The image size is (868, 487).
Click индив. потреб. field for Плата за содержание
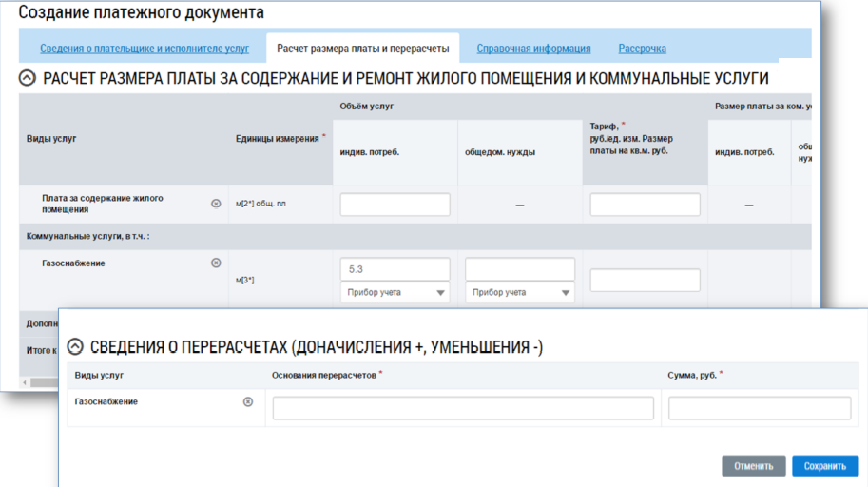[x=395, y=205]
